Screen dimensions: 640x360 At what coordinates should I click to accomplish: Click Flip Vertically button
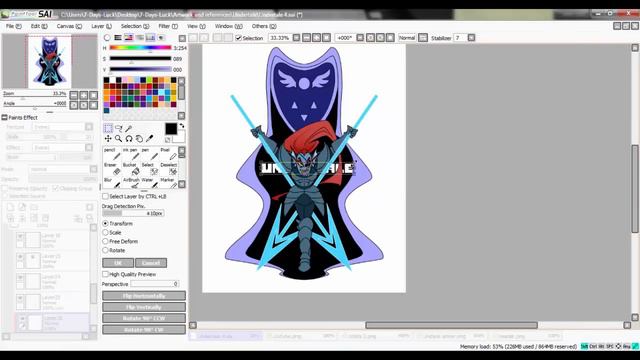point(144,307)
